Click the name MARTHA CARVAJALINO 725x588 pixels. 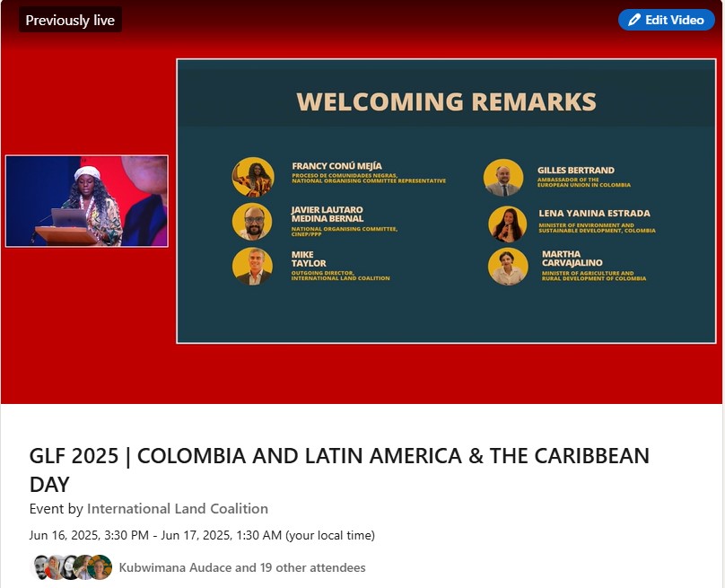click(572, 259)
